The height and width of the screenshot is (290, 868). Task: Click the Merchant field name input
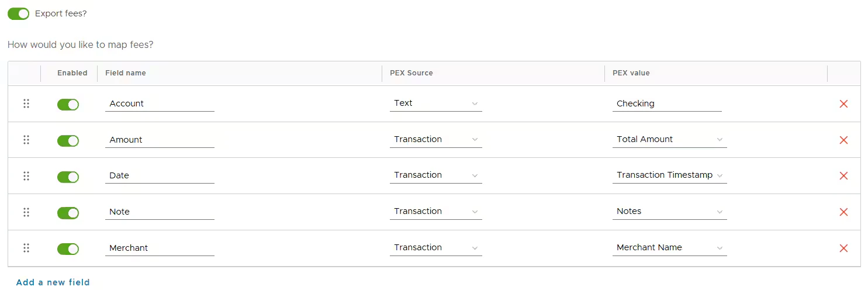(160, 248)
